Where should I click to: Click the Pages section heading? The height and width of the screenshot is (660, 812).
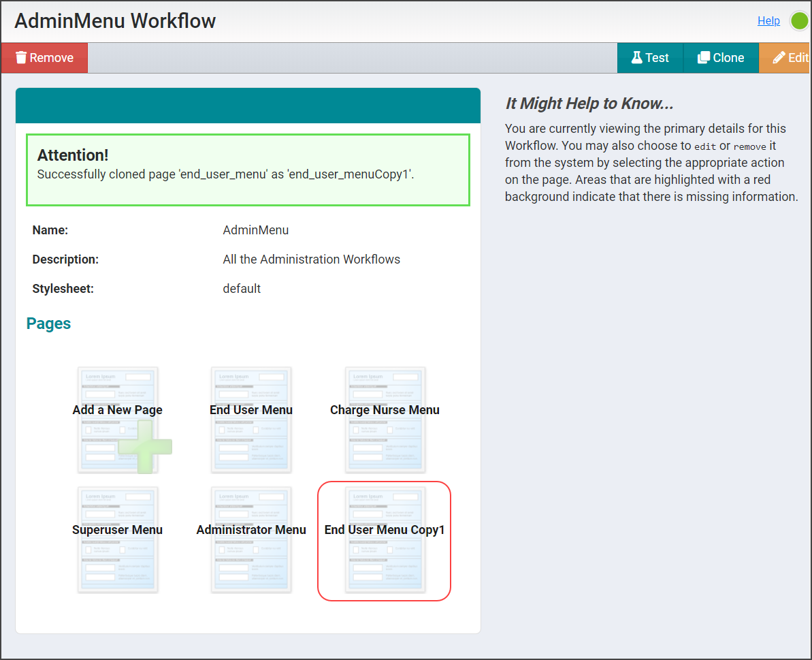tap(48, 324)
